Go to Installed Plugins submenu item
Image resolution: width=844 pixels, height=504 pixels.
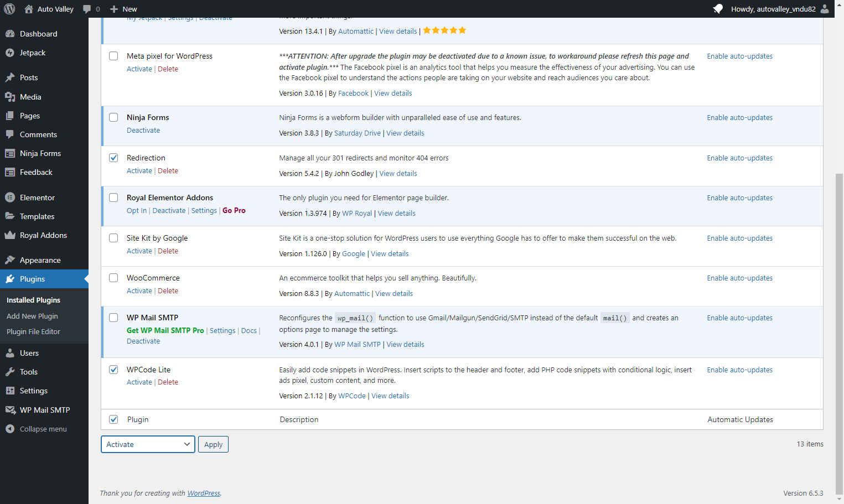coord(33,300)
